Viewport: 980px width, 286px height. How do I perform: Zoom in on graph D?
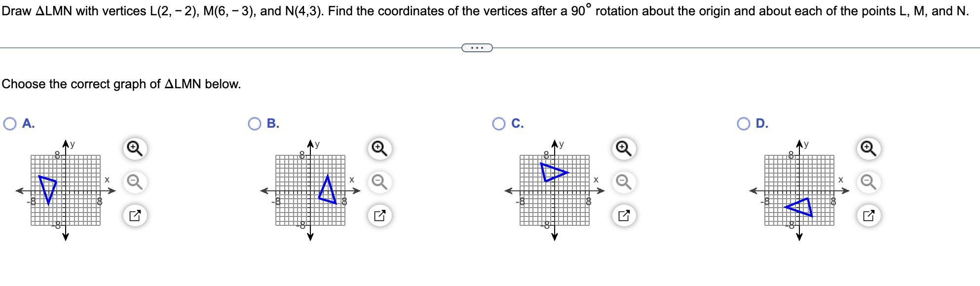(868, 148)
